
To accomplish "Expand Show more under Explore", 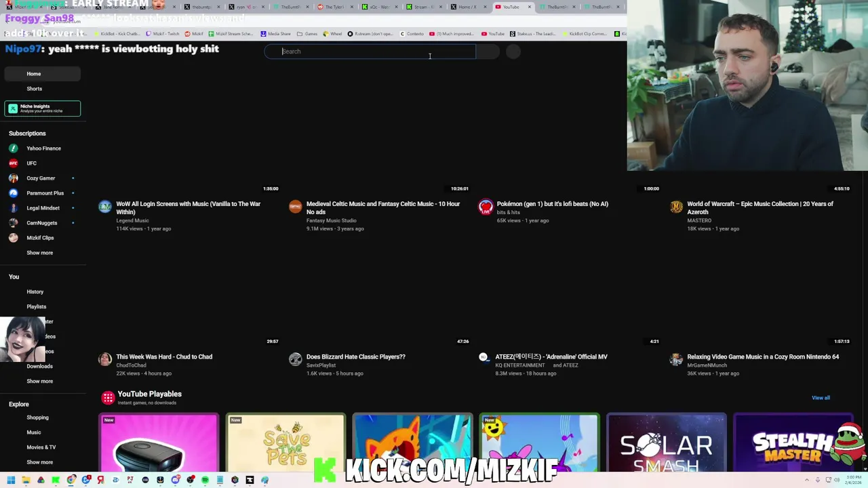I will 39,462.
